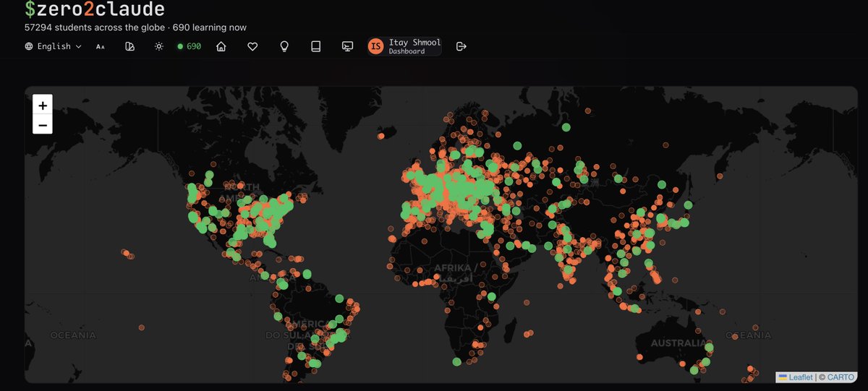Click the green 690 online counter
Screen dimensions: 868x391
point(190,46)
